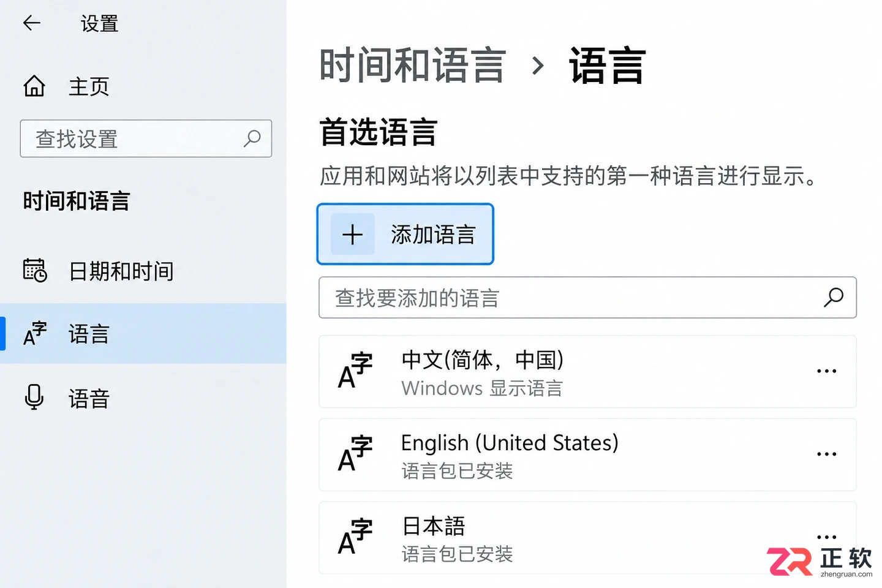The image size is (882, 588).
Task: Click the calendar icon for 日期和时间
Action: [35, 270]
